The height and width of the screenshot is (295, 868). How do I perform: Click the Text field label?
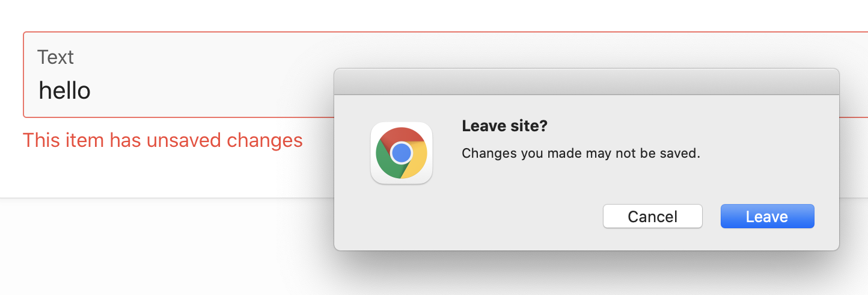pyautogui.click(x=55, y=57)
